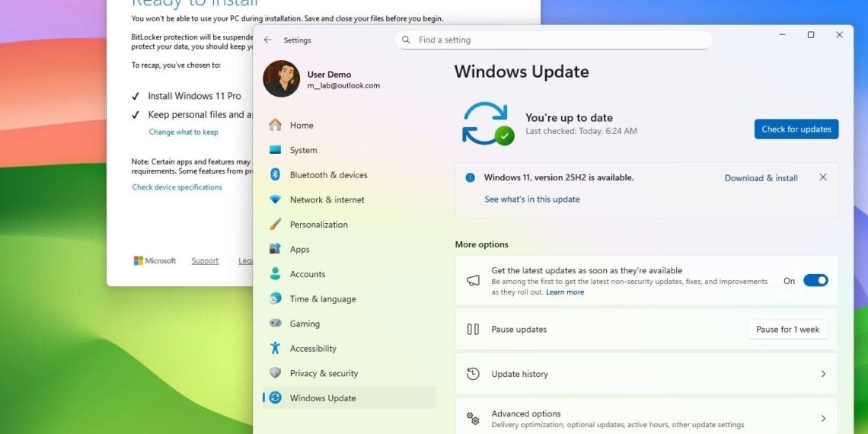
Task: Click the System monitor icon
Action: (275, 150)
